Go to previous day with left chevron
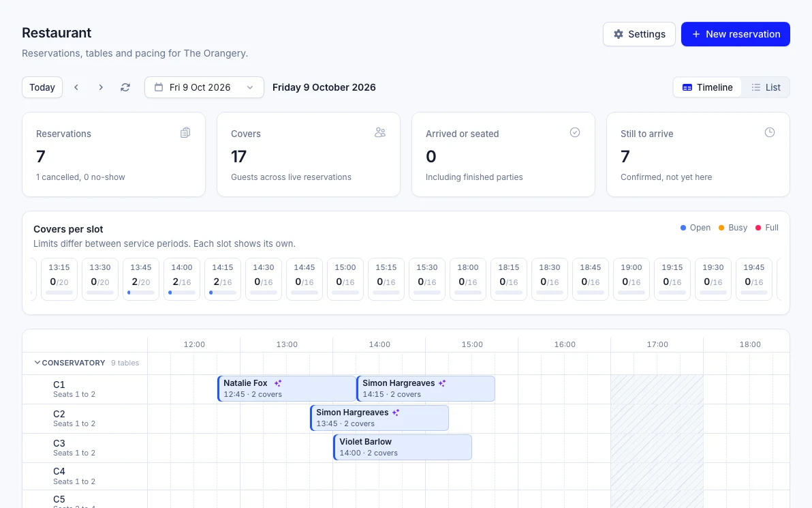This screenshot has width=812, height=508. pos(76,87)
